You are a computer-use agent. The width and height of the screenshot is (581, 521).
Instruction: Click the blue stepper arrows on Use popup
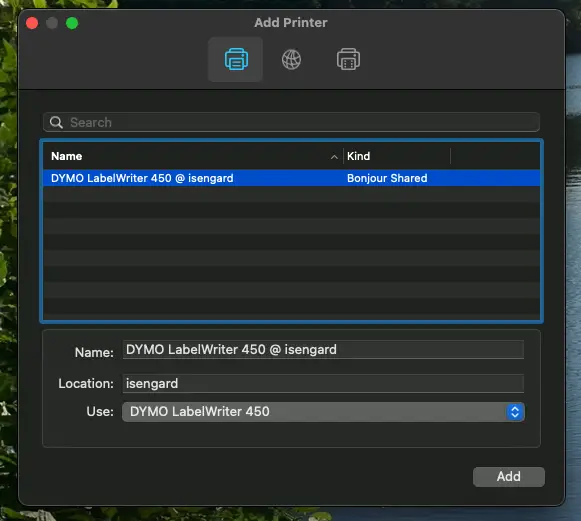[515, 412]
